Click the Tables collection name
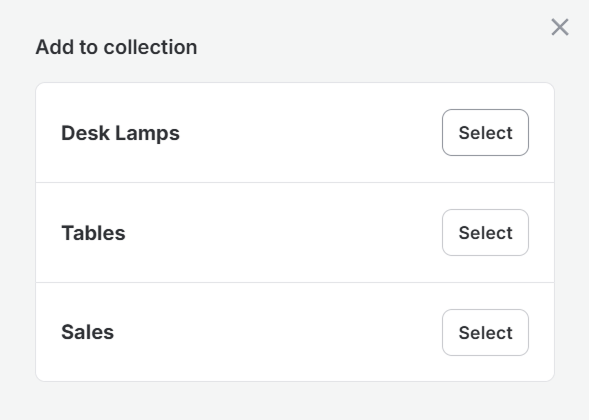The height and width of the screenshot is (420, 589). 93,233
